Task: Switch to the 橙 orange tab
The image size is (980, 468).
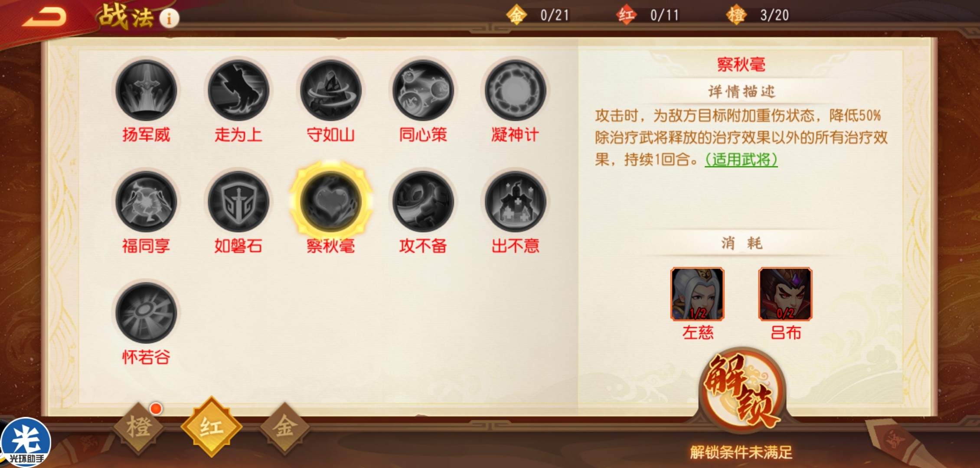Action: pos(139,427)
